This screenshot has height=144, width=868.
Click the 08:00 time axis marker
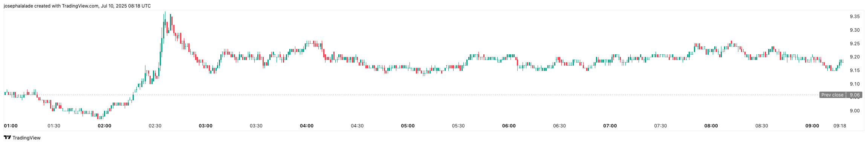coord(711,126)
